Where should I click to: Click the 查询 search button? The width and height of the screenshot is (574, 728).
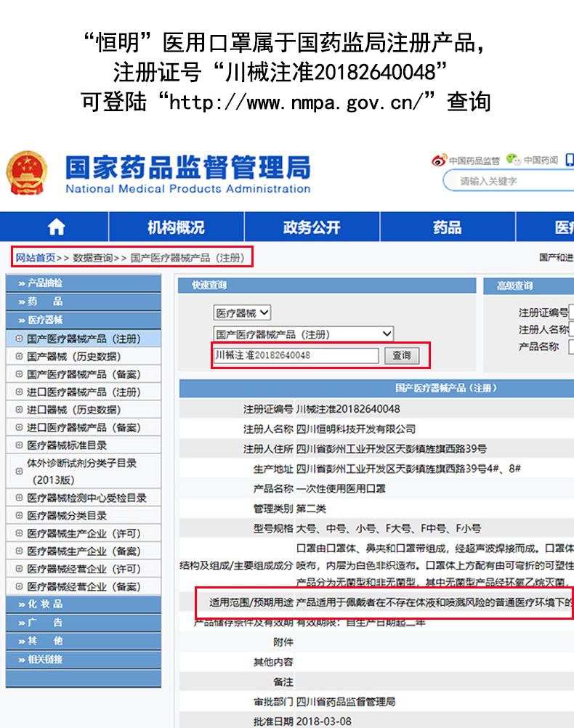pyautogui.click(x=402, y=355)
